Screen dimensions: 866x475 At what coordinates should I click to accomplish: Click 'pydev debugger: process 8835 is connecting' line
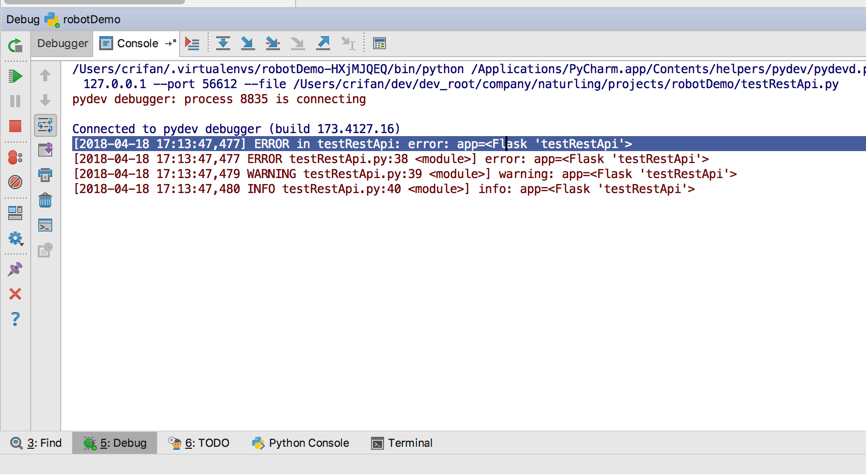(x=219, y=99)
